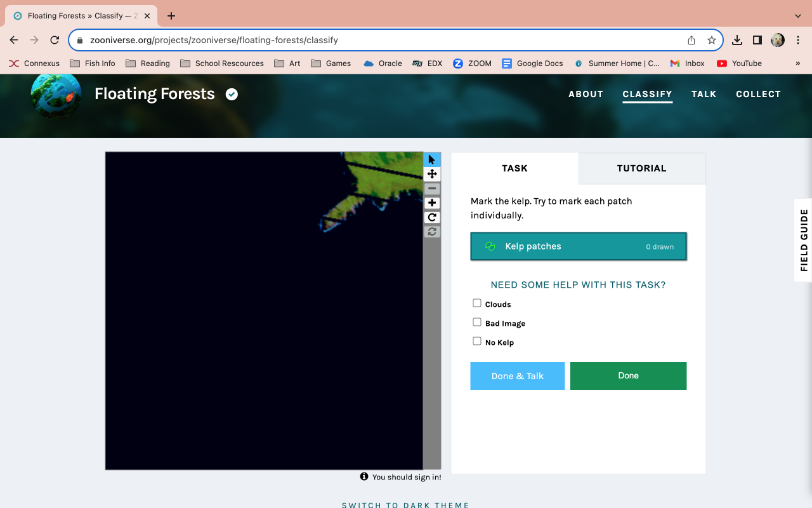Open the CLASSIFY page
This screenshot has width=812, height=508.
(647, 94)
